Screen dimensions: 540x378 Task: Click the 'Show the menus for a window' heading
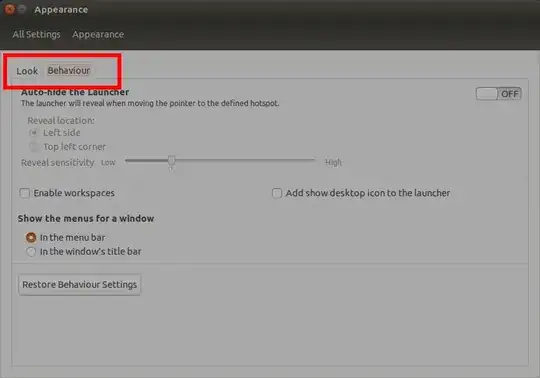tap(86, 218)
